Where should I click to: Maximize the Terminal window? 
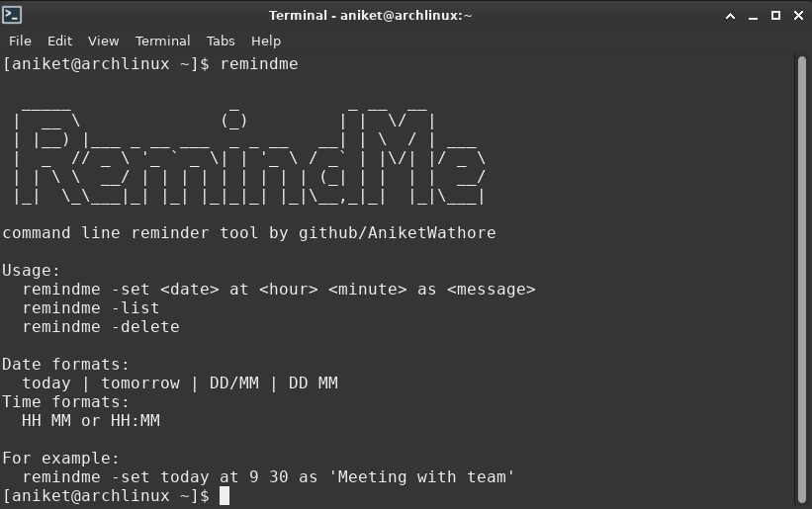[x=775, y=16]
